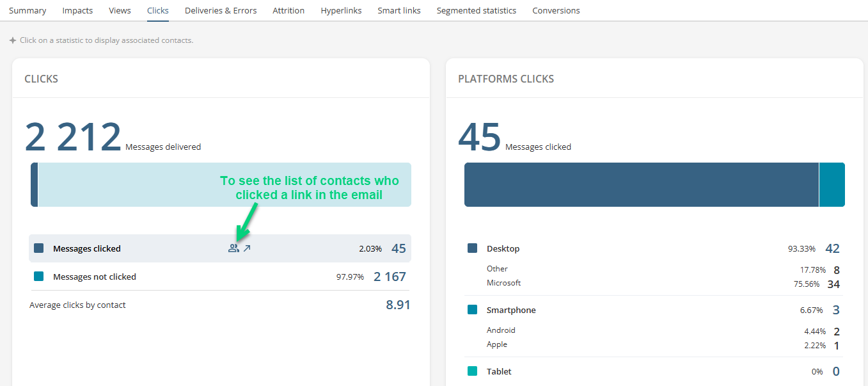Click the Smartphone legend color swatch

(x=473, y=310)
